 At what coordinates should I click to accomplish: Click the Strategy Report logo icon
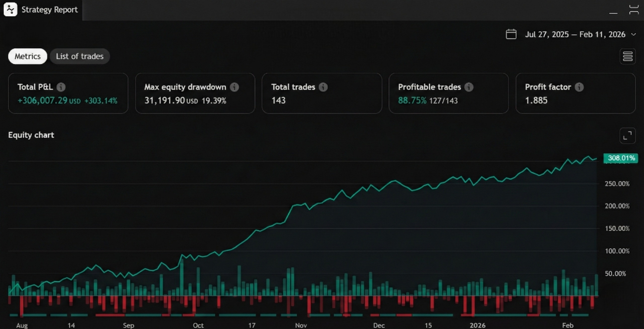(10, 9)
